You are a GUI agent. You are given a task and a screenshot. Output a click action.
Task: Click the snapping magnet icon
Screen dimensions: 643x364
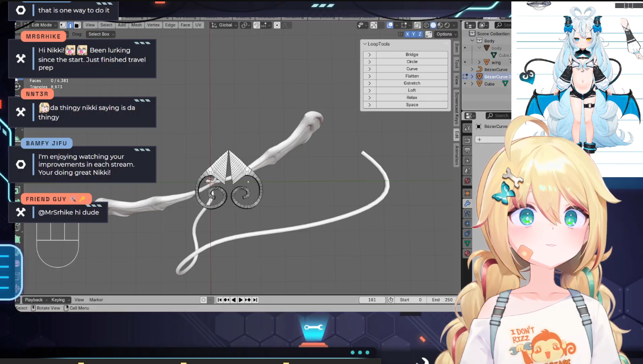click(257, 25)
